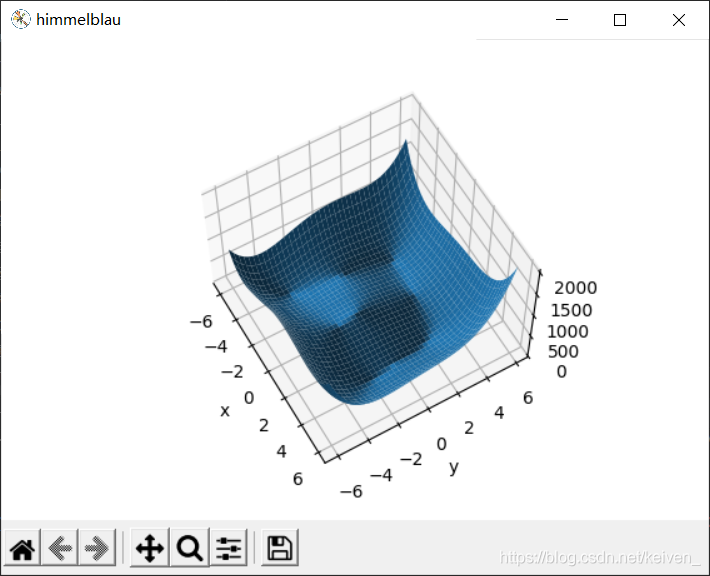The height and width of the screenshot is (576, 710).
Task: Minimize the himmelblau window
Action: [x=562, y=20]
